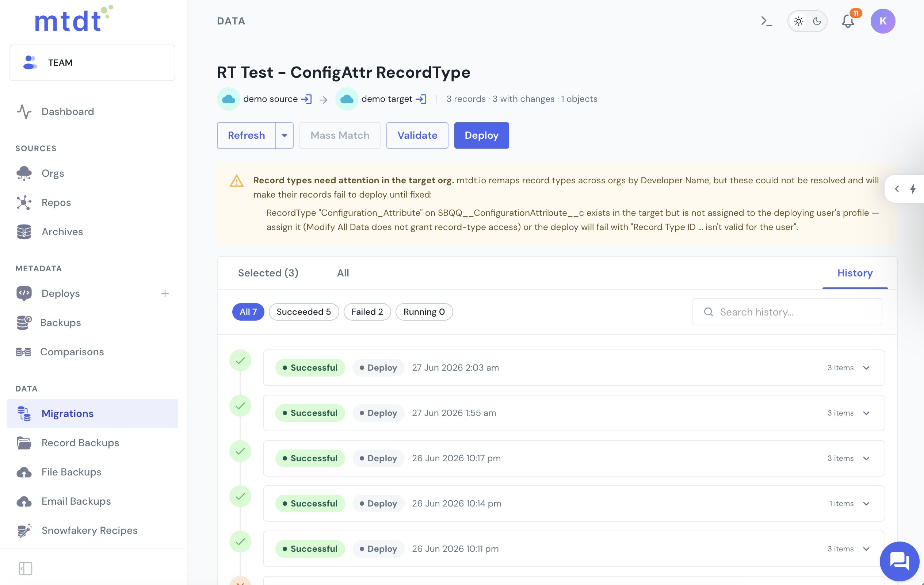
Task: Click the warning triangle icon
Action: point(236,181)
